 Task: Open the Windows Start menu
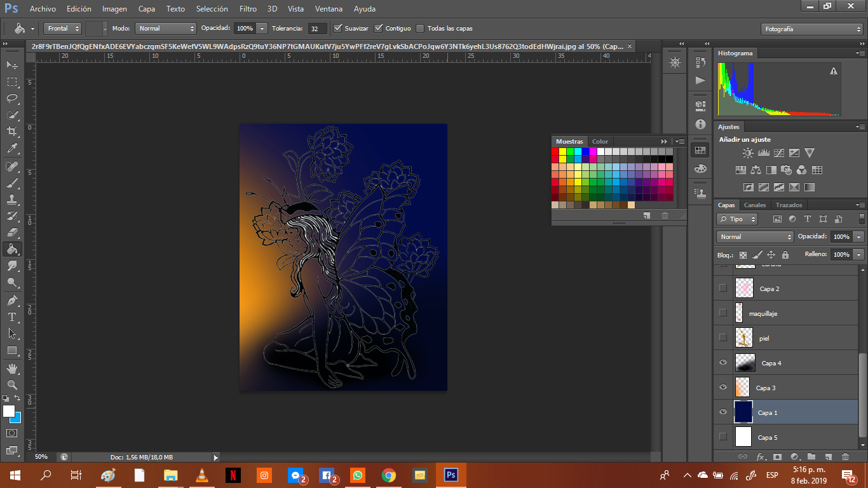coord(15,475)
